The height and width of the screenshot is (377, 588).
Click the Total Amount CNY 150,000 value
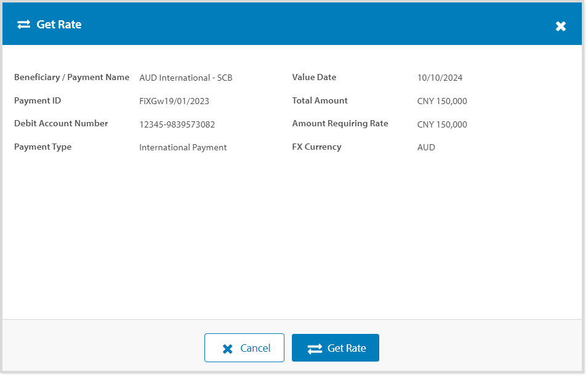coord(442,102)
